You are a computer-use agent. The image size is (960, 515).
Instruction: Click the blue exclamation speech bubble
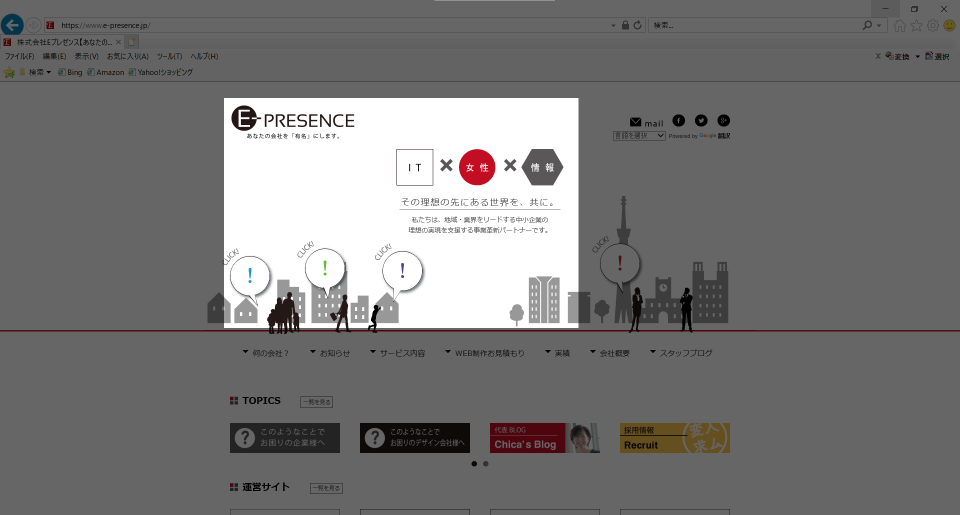(x=250, y=276)
